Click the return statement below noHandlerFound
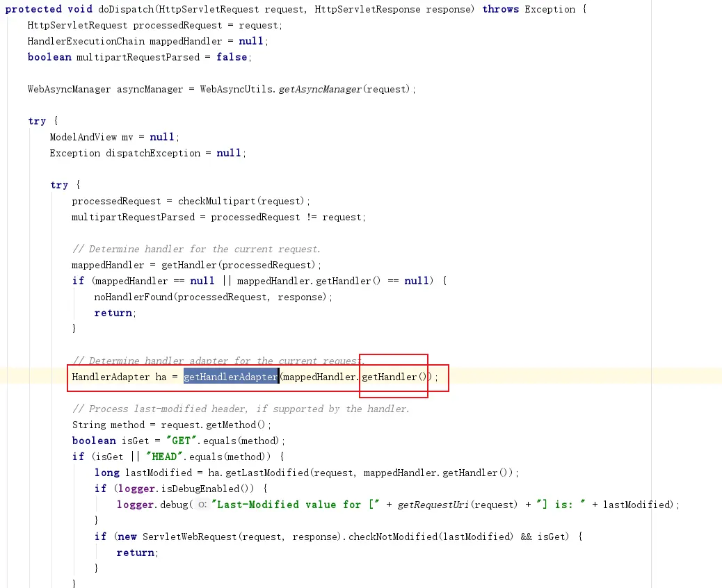Screen dimensions: 722x588 coord(115,313)
